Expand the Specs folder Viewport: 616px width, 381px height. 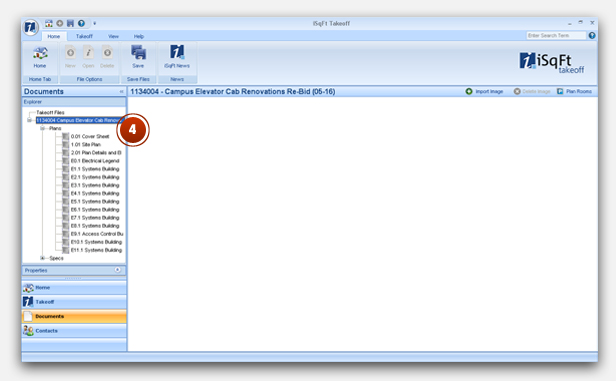pyautogui.click(x=42, y=258)
